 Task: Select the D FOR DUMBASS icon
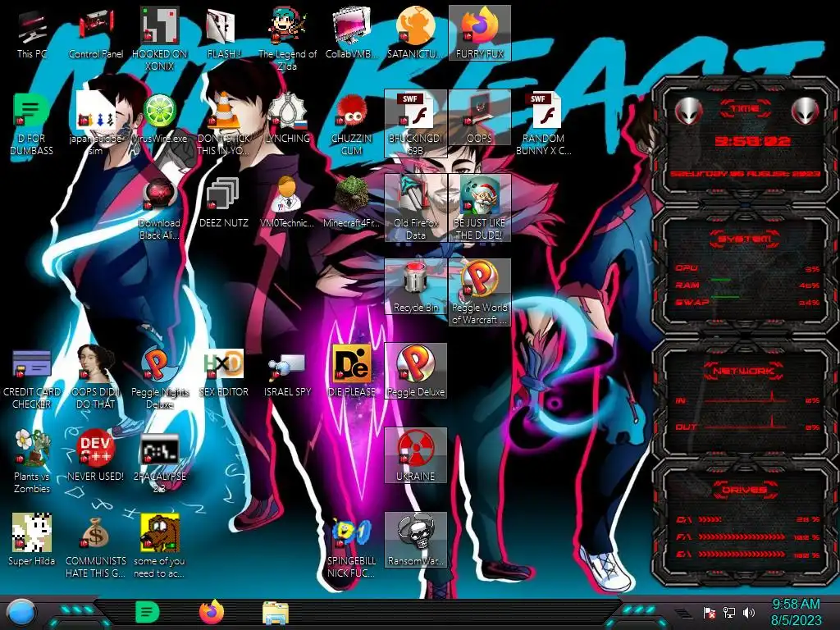pyautogui.click(x=32, y=125)
